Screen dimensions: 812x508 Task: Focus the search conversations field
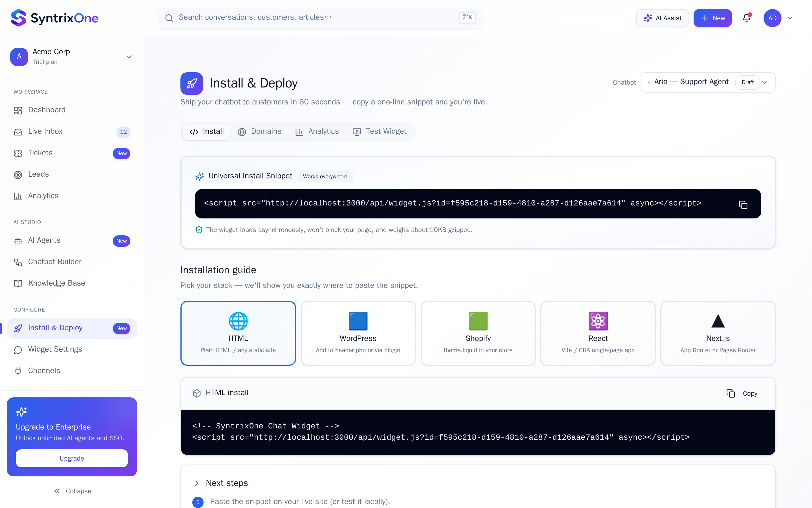(320, 18)
